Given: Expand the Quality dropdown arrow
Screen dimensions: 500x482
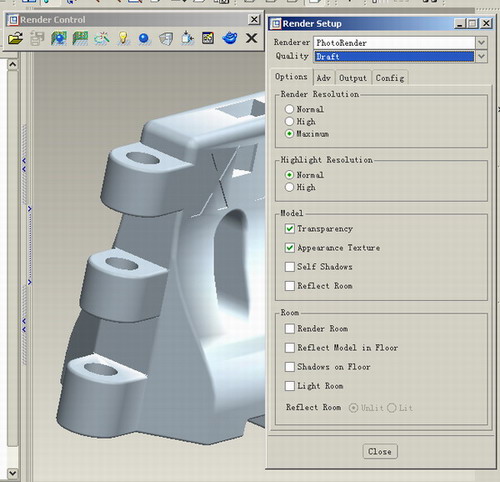Looking at the screenshot, I should pos(481,56).
